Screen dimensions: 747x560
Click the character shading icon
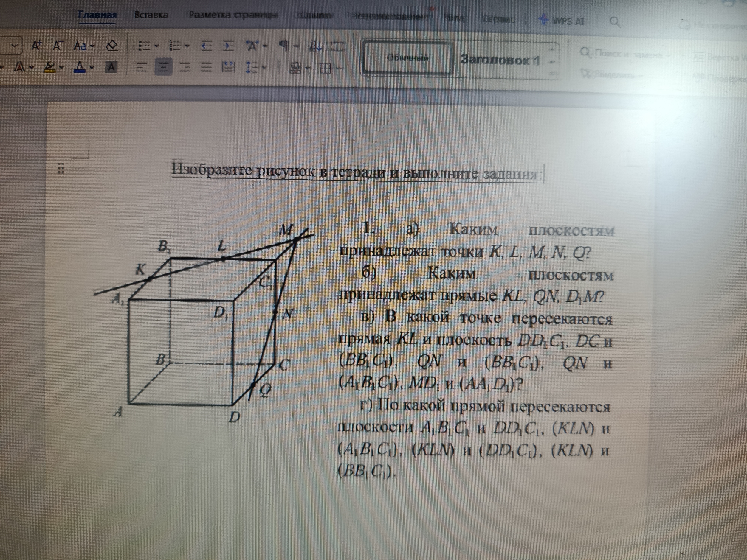pos(111,67)
